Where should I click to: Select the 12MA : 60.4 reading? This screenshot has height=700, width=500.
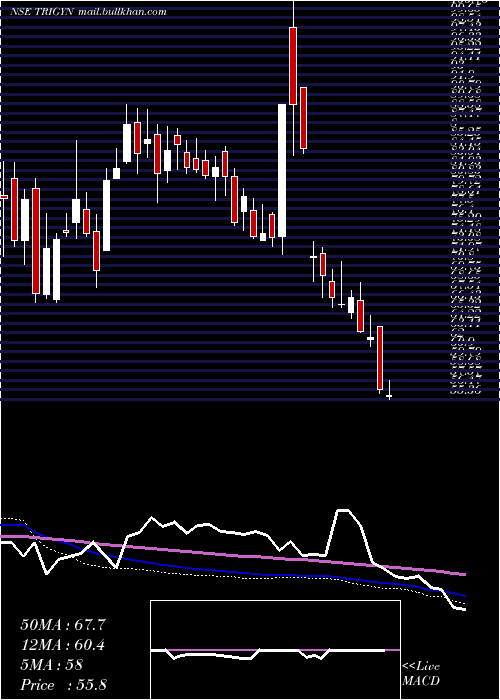(x=62, y=645)
